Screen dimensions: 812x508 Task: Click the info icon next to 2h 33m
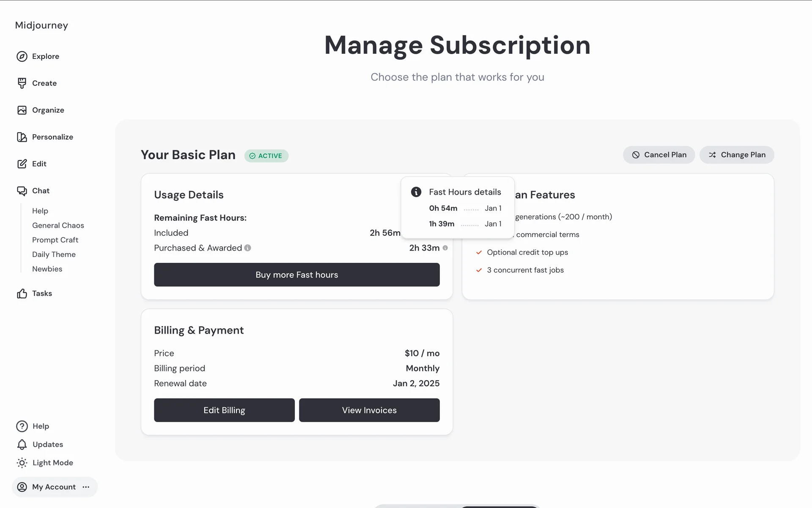click(445, 248)
